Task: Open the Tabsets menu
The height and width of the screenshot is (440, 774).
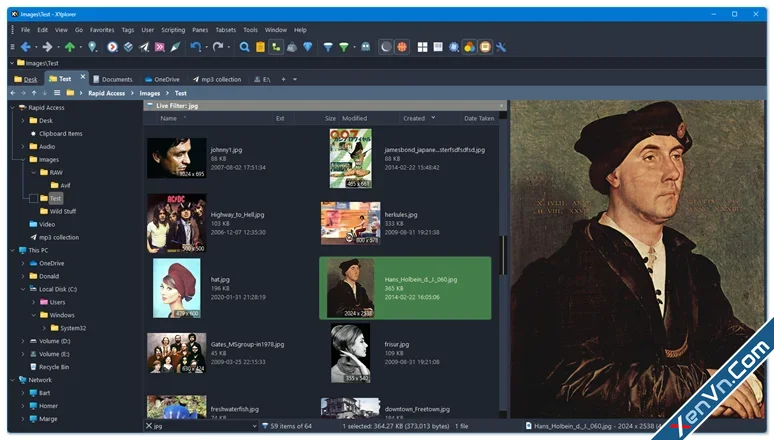Action: pos(226,30)
